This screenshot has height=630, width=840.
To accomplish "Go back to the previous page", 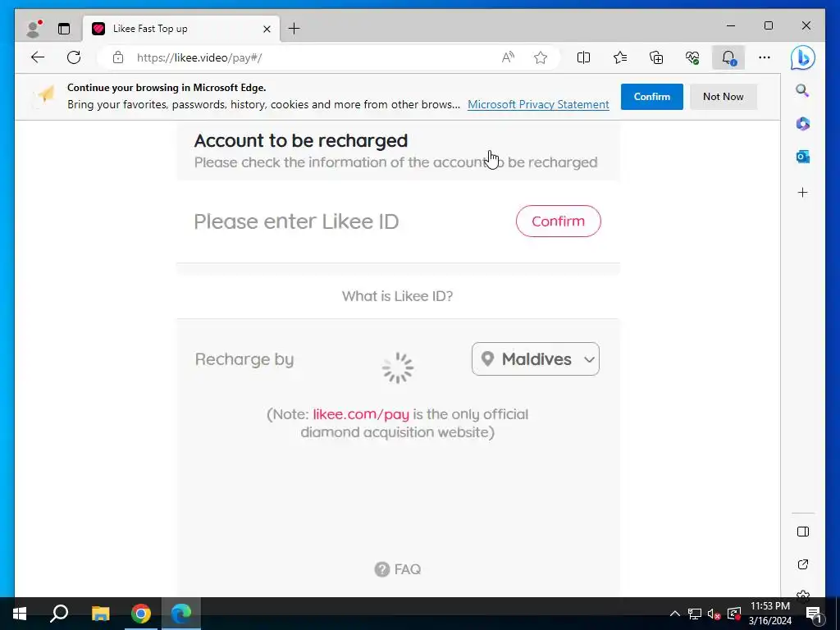I will 38,57.
